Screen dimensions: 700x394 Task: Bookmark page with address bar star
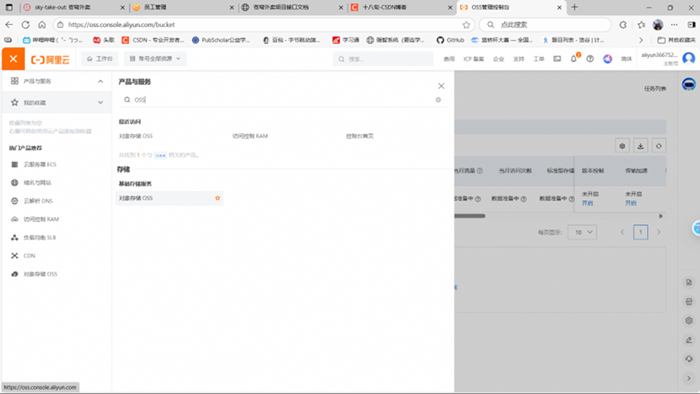coord(466,25)
